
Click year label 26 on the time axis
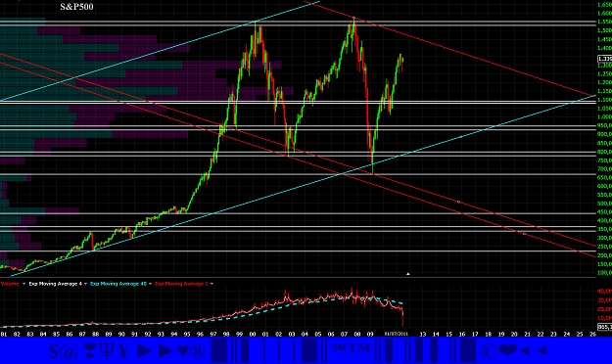pos(592,334)
